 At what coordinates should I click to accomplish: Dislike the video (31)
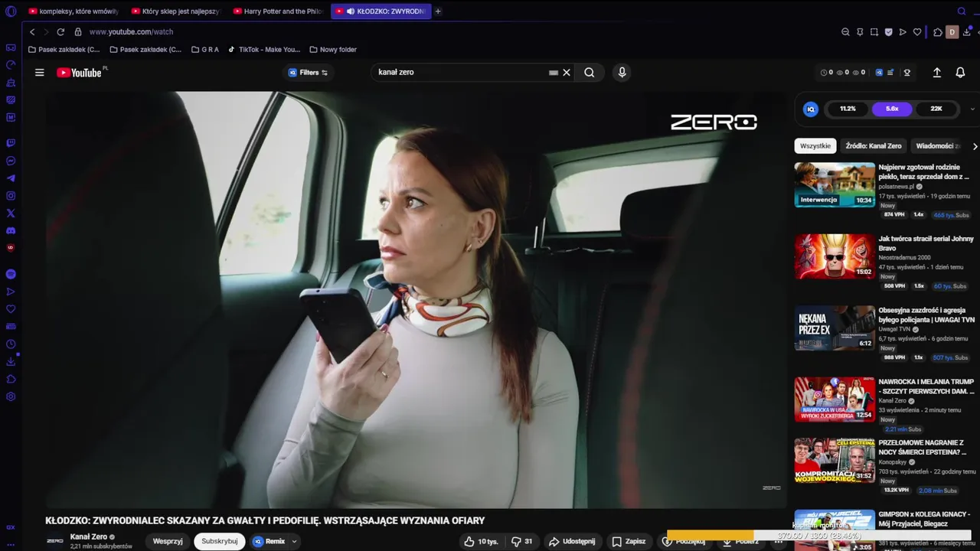pos(522,541)
